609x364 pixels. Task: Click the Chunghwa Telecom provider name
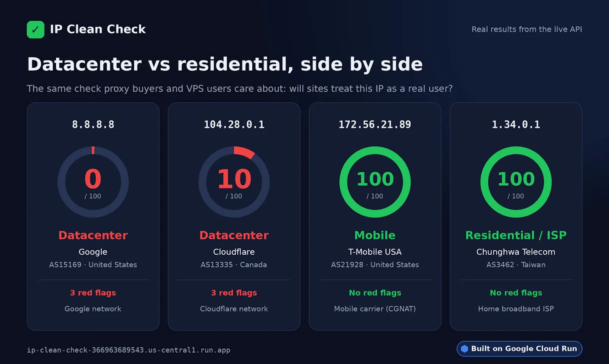pos(516,252)
